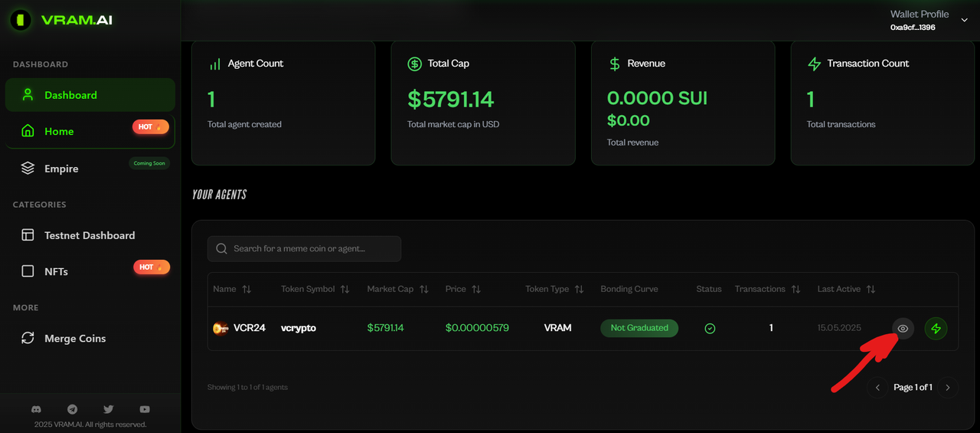The width and height of the screenshot is (980, 433).
Task: Open Testnet Dashboard in sidebar
Action: pos(90,235)
